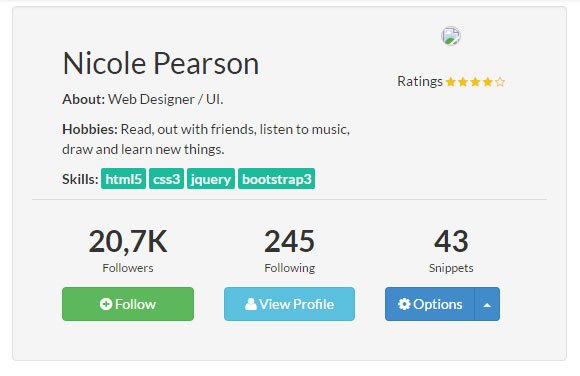
Task: Click the plus icon on Follow
Action: 106,304
